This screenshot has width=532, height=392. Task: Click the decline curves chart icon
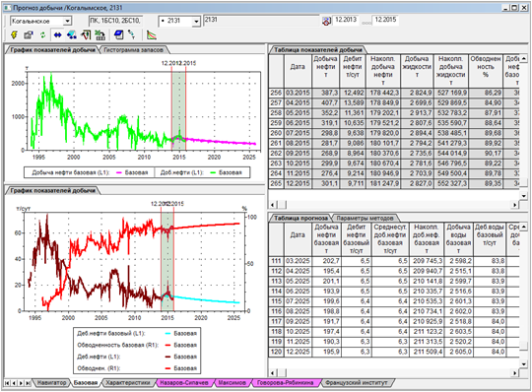point(152,34)
